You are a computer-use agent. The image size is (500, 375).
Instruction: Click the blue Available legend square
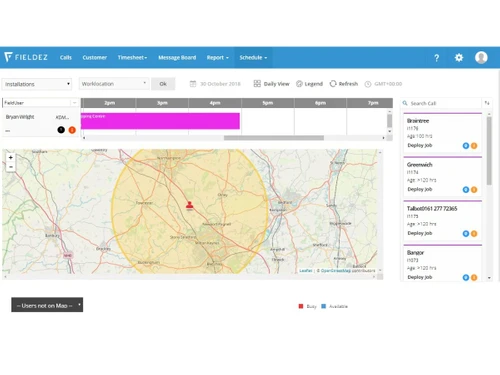point(323,306)
